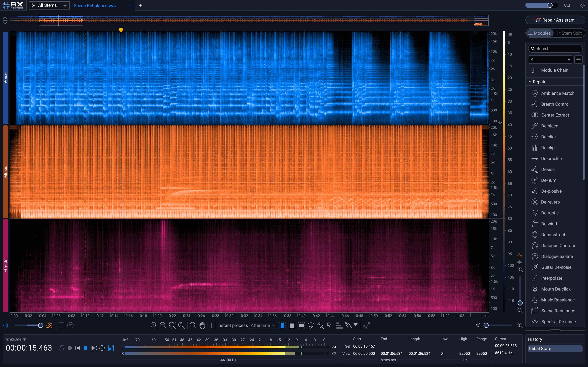Open the Attenuate mode dropdown
588x367 pixels.
coord(263,325)
